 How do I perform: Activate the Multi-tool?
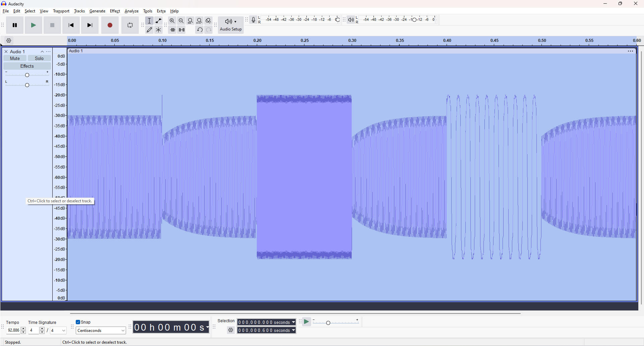pos(158,29)
